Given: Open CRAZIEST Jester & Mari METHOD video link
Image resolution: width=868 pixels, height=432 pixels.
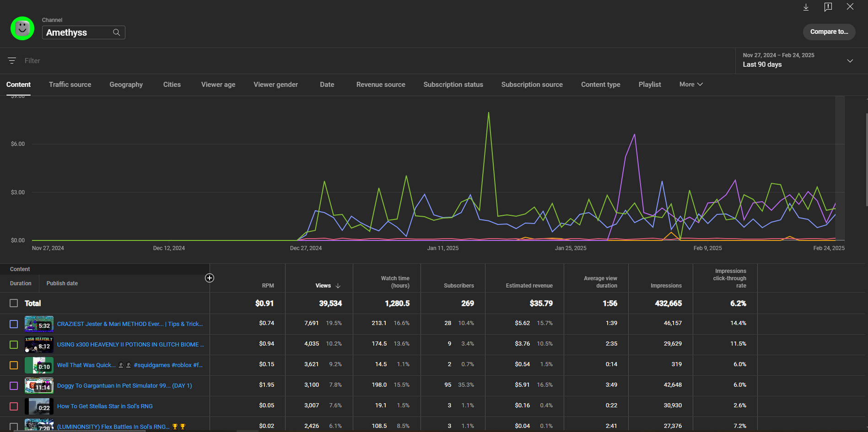Looking at the screenshot, I should point(130,324).
